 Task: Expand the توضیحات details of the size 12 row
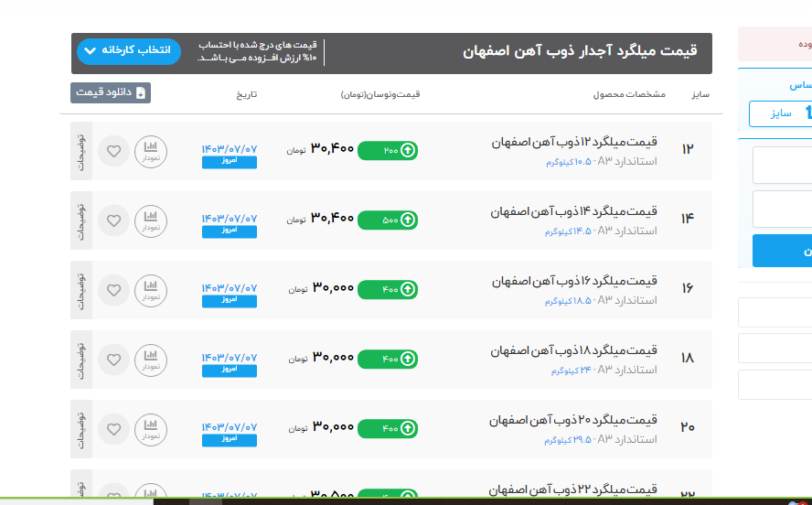[x=80, y=151]
